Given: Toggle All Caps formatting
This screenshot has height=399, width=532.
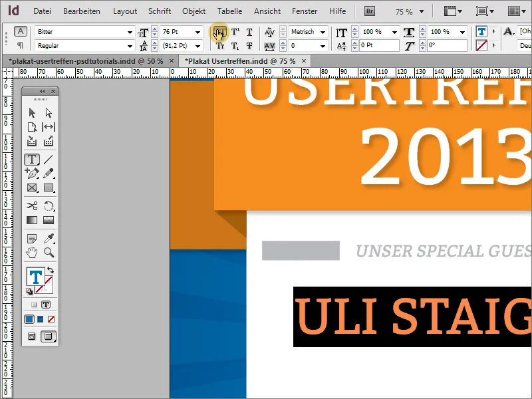Looking at the screenshot, I should pyautogui.click(x=221, y=31).
